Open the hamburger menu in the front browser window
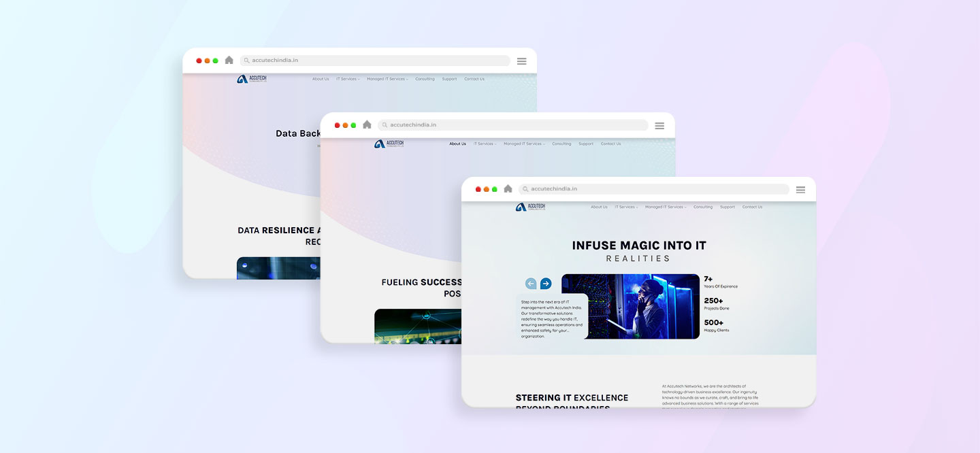The height and width of the screenshot is (453, 980). coord(800,190)
